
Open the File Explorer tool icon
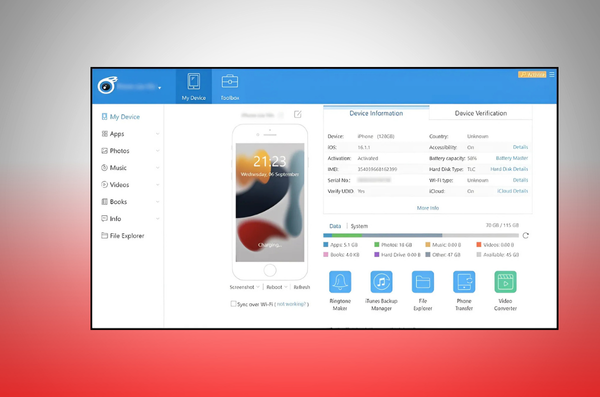pyautogui.click(x=422, y=282)
